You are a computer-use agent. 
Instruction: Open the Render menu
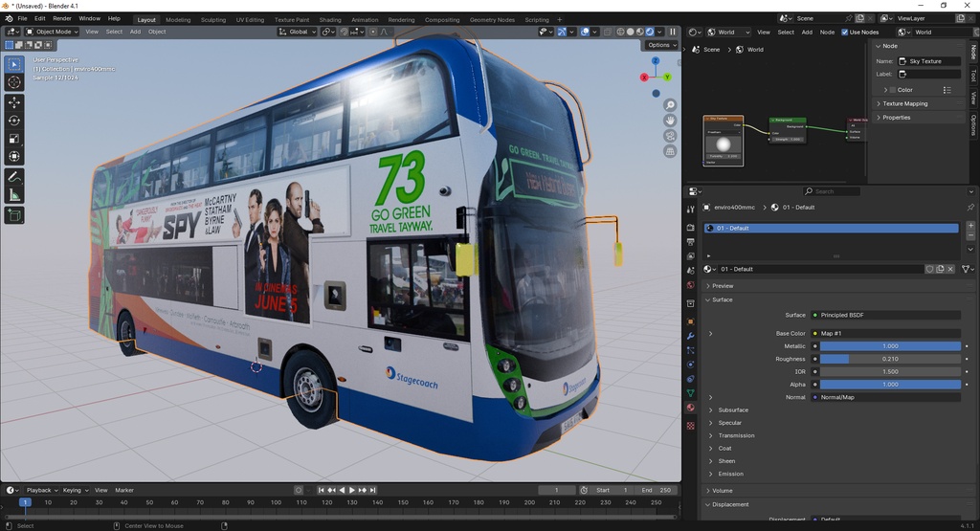pos(62,18)
